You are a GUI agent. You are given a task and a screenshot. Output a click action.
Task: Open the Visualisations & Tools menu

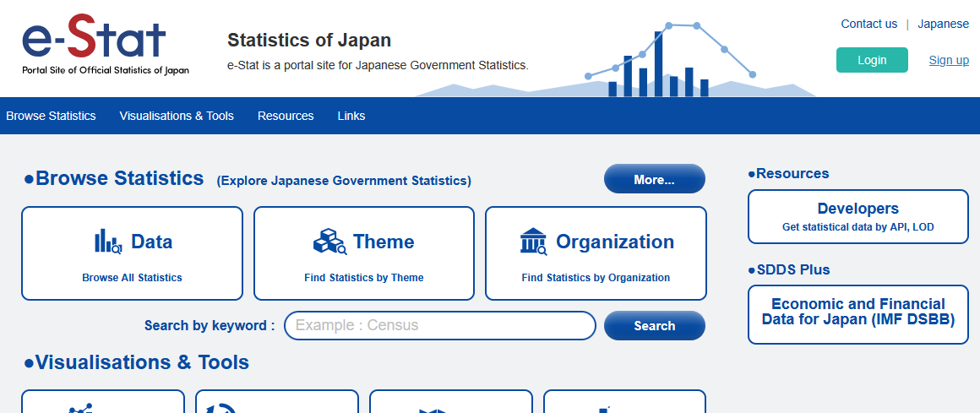click(177, 116)
